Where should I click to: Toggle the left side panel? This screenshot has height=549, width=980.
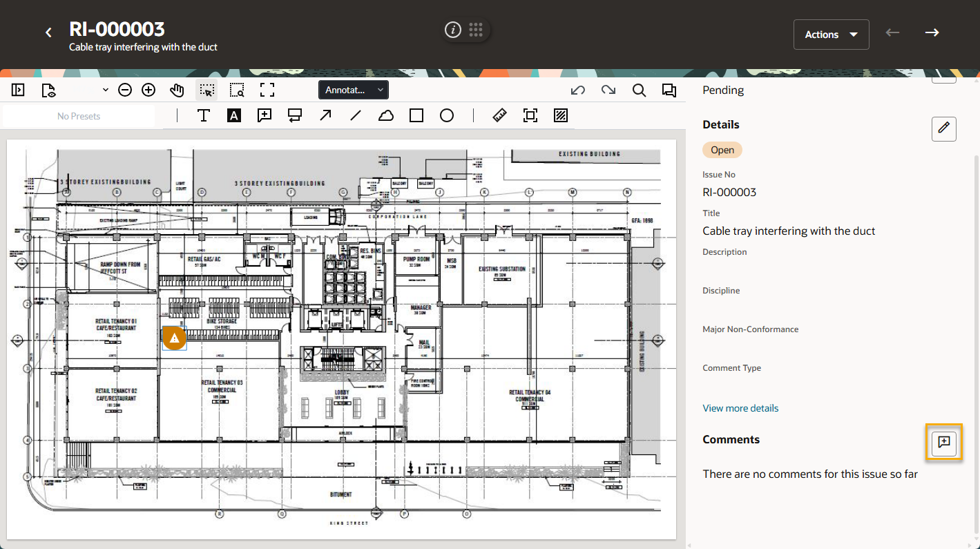click(x=19, y=90)
